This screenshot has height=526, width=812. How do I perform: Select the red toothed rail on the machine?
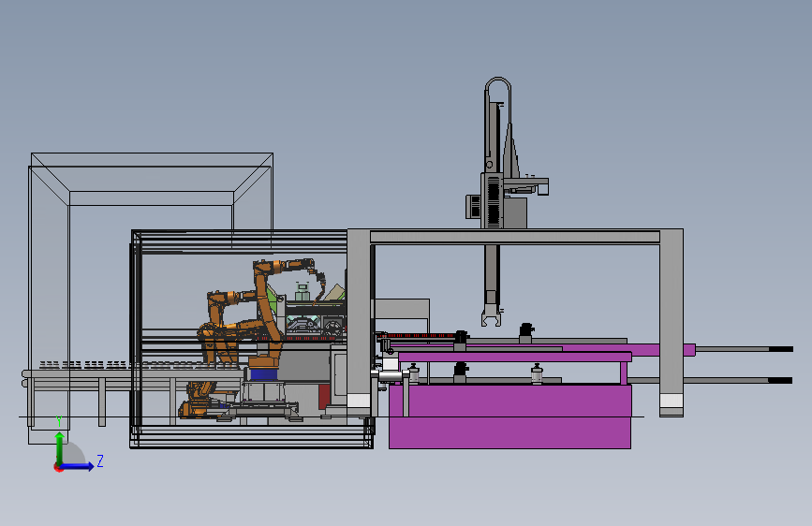[x=418, y=335]
